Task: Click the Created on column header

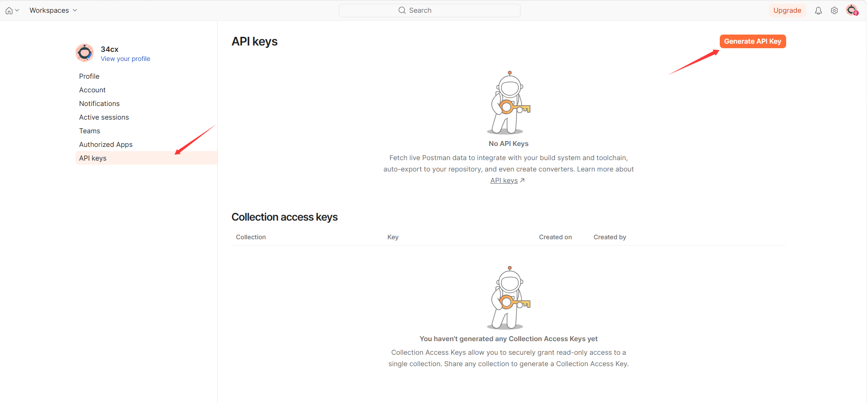Action: click(x=555, y=237)
